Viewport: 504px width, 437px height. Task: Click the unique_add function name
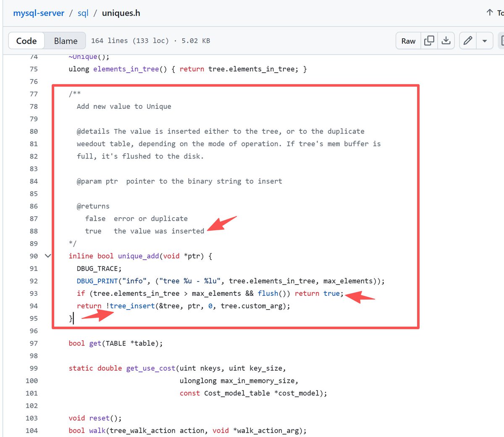tap(139, 256)
